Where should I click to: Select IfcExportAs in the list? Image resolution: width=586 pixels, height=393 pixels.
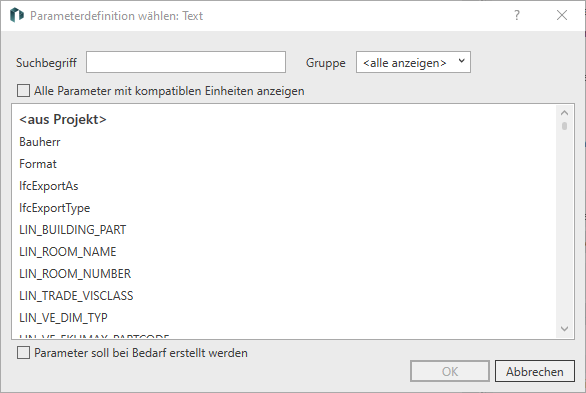pos(49,186)
